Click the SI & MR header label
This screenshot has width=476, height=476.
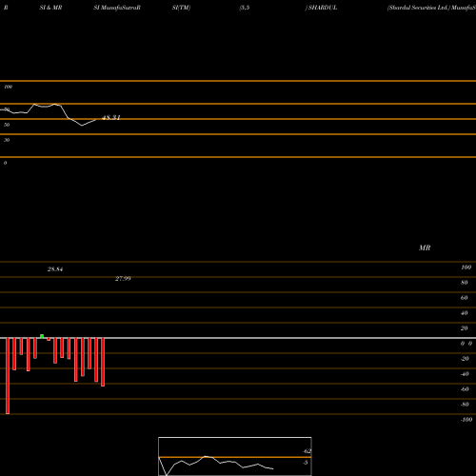[x=50, y=8]
